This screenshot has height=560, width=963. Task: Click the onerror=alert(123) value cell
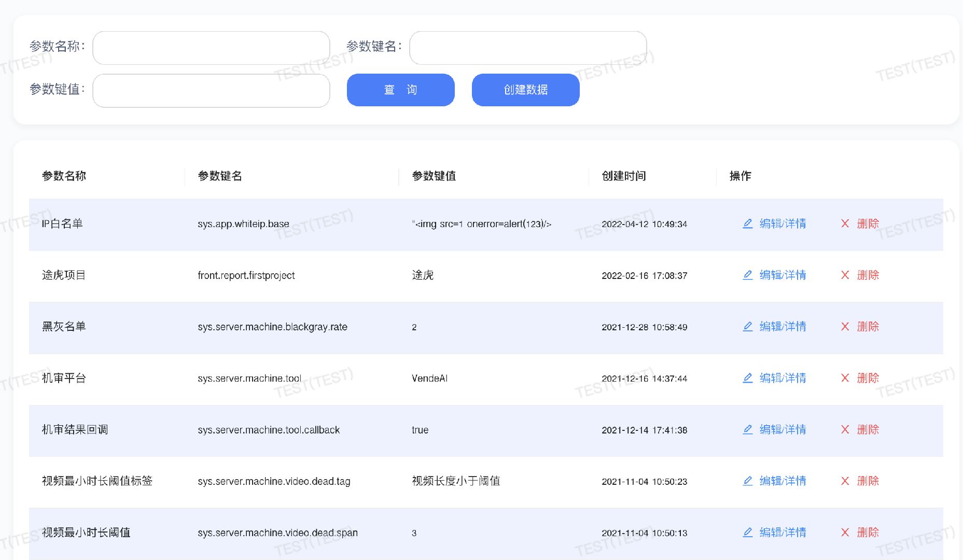point(481,224)
